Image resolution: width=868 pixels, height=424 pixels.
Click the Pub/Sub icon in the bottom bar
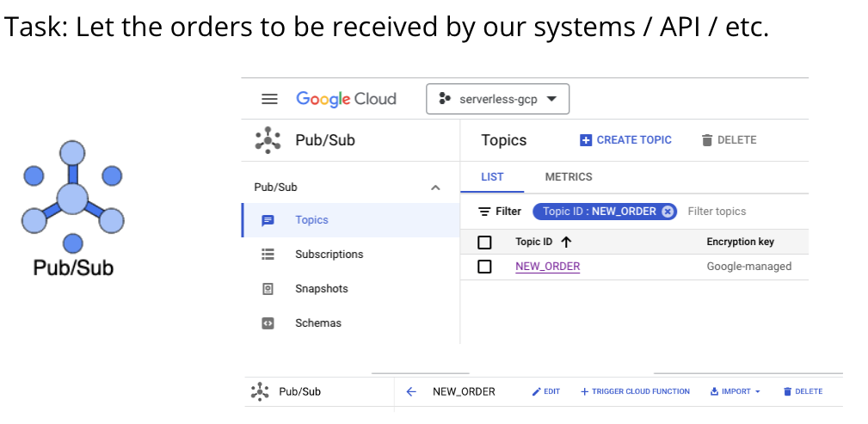coord(260,392)
